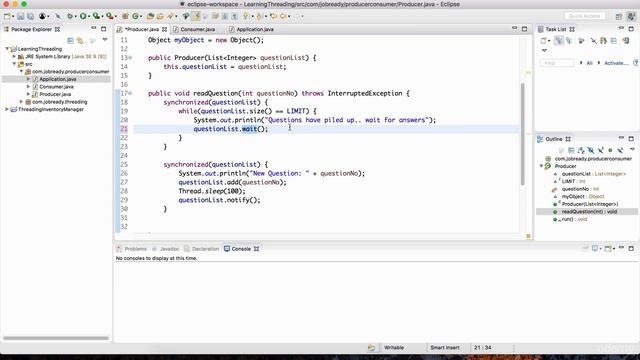Click the External Tools run icon
The width and height of the screenshot is (640, 360).
click(109, 16)
